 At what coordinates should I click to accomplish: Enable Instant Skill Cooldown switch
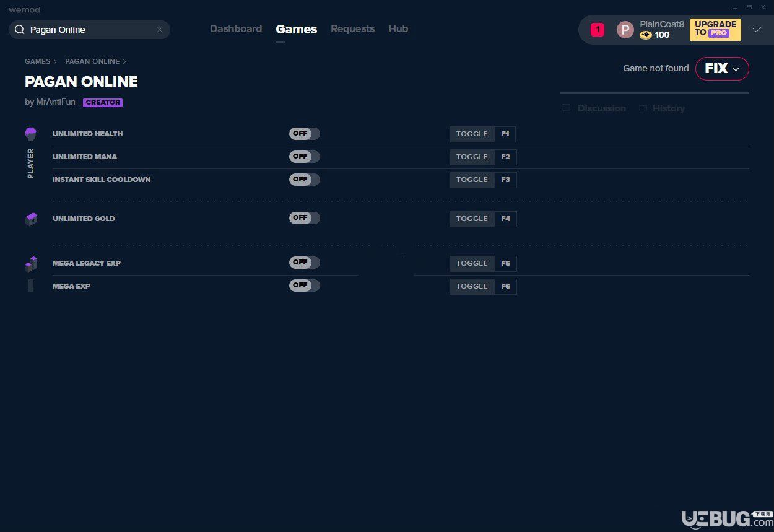[305, 180]
